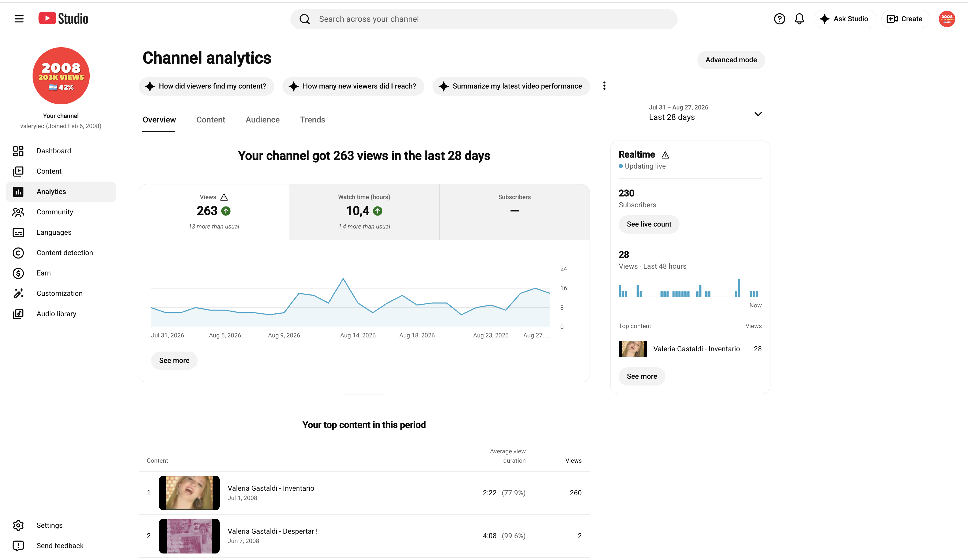Click the Content detection copyright icon
This screenshot has width=968, height=560.
click(18, 253)
